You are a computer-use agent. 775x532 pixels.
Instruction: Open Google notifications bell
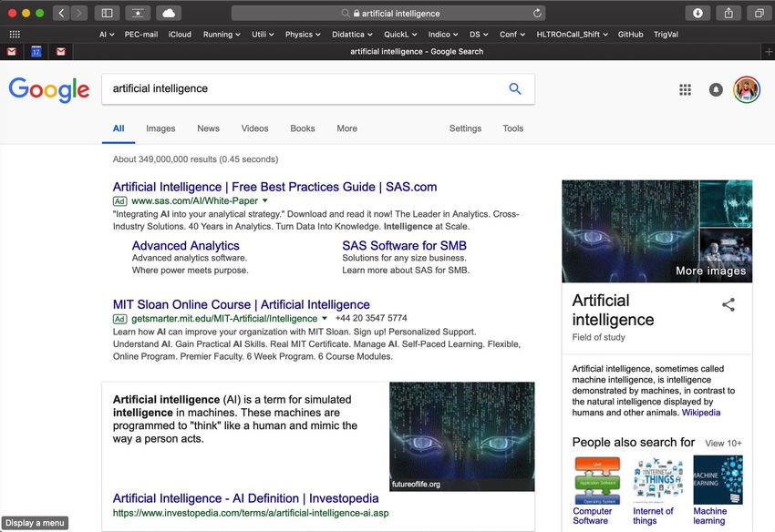[x=716, y=89]
